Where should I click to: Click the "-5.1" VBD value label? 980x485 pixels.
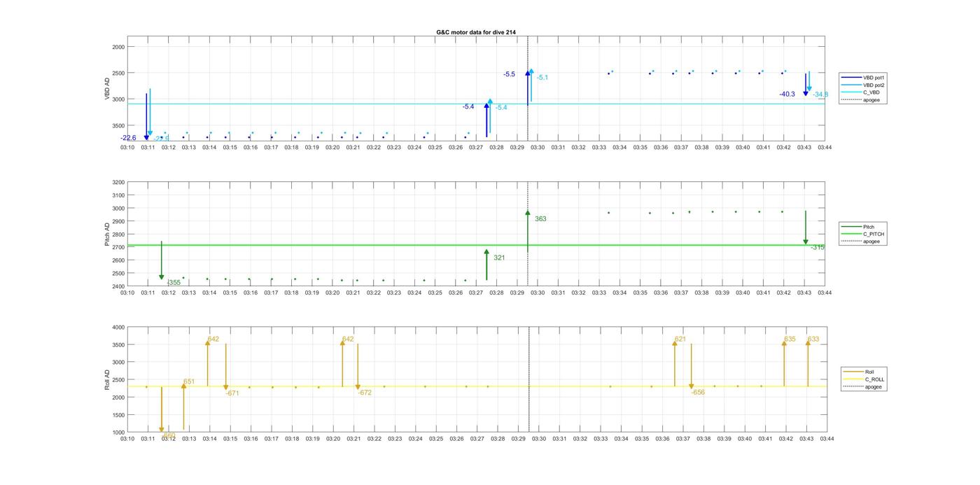(542, 78)
